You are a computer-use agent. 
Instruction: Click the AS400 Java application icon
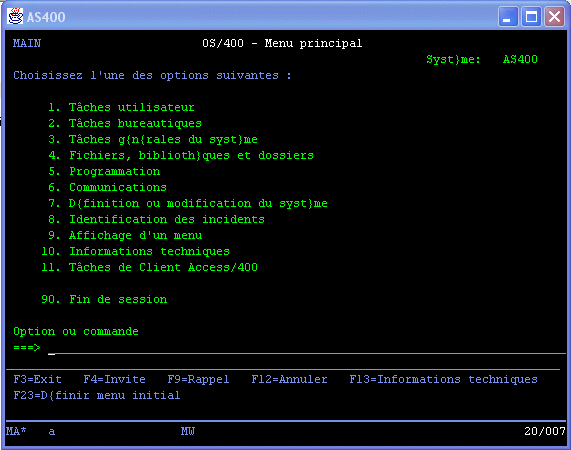15,16
